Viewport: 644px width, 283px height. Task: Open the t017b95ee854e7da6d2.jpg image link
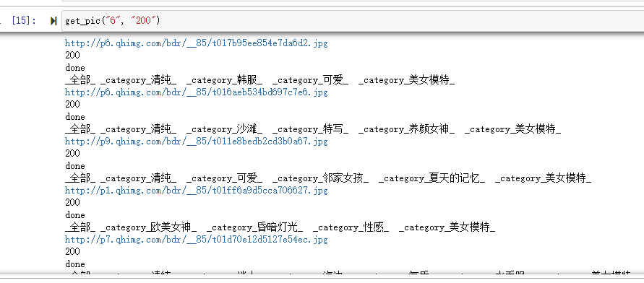point(197,43)
